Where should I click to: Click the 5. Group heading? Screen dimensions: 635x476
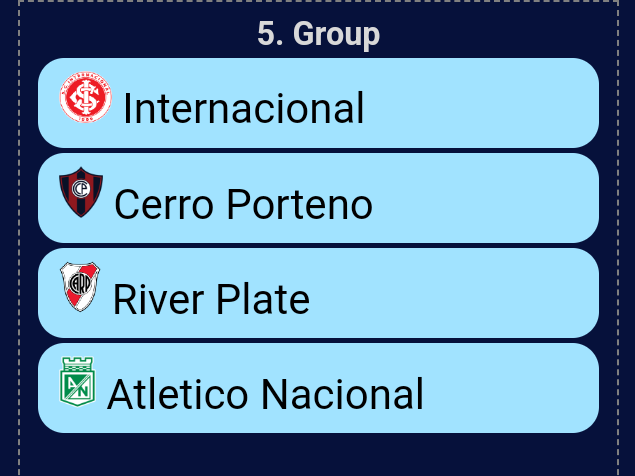click(x=319, y=34)
